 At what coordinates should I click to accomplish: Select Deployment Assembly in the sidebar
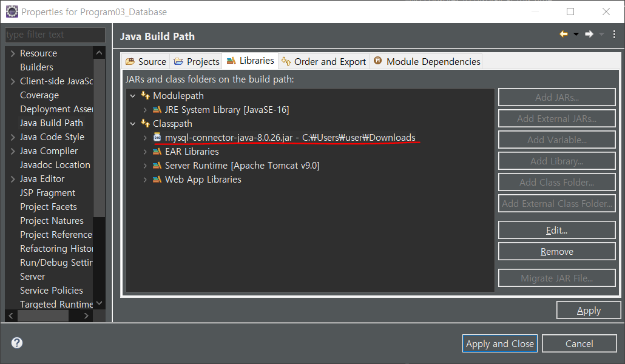pos(56,109)
